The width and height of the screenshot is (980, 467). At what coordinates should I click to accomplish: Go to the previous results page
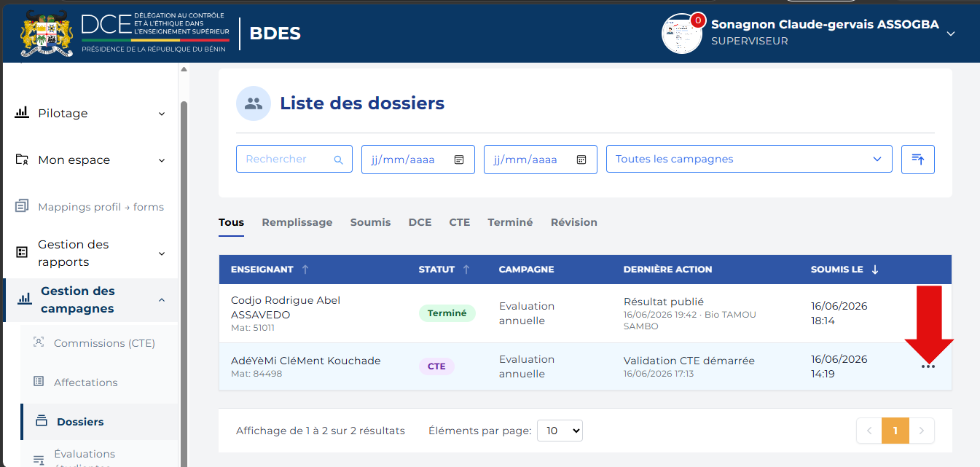tap(869, 431)
